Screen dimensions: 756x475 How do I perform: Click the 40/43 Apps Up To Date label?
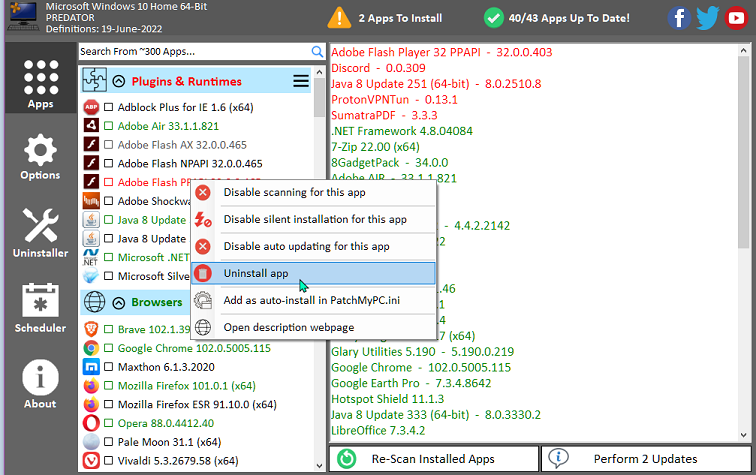569,18
